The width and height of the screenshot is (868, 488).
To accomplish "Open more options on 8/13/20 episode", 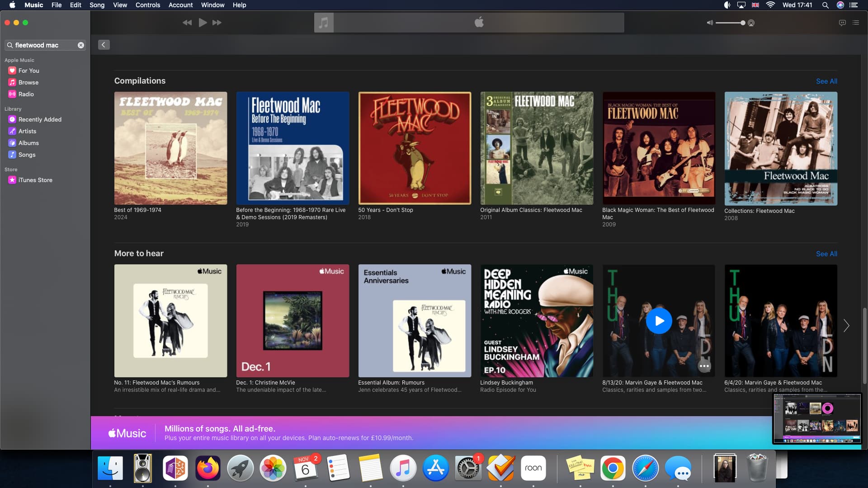I will (x=704, y=366).
